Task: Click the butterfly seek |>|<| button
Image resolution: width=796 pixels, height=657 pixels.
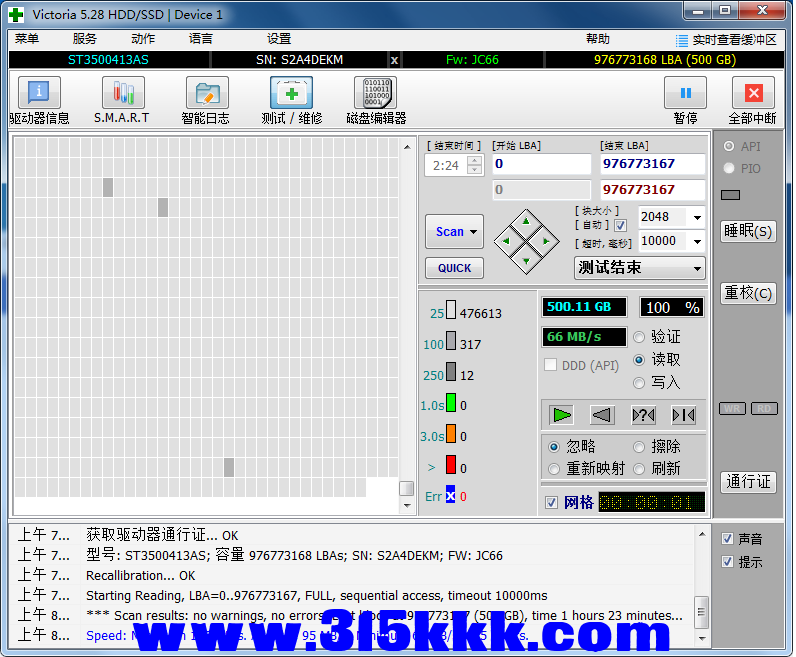Action: pyautogui.click(x=683, y=415)
